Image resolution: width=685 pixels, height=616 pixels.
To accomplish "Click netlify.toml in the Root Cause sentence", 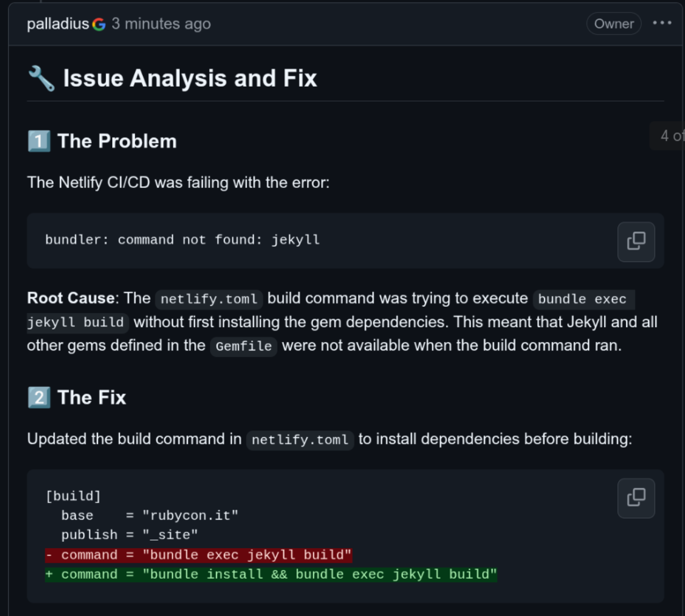I will click(x=209, y=299).
